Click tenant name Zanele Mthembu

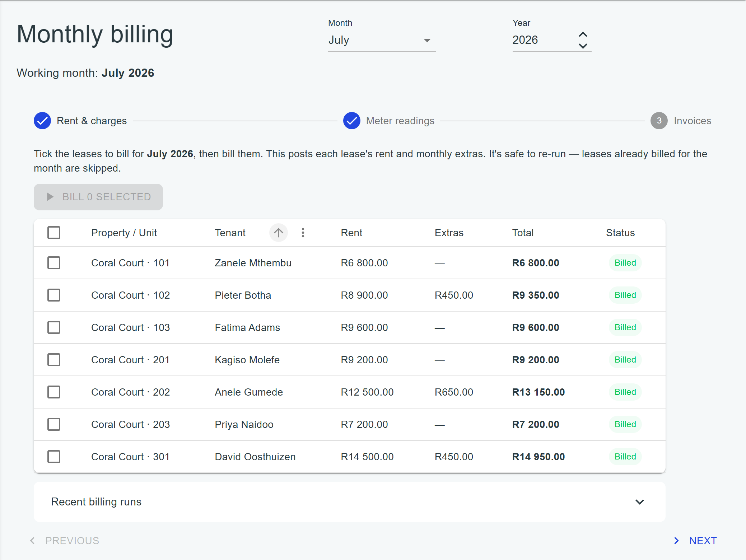click(253, 263)
